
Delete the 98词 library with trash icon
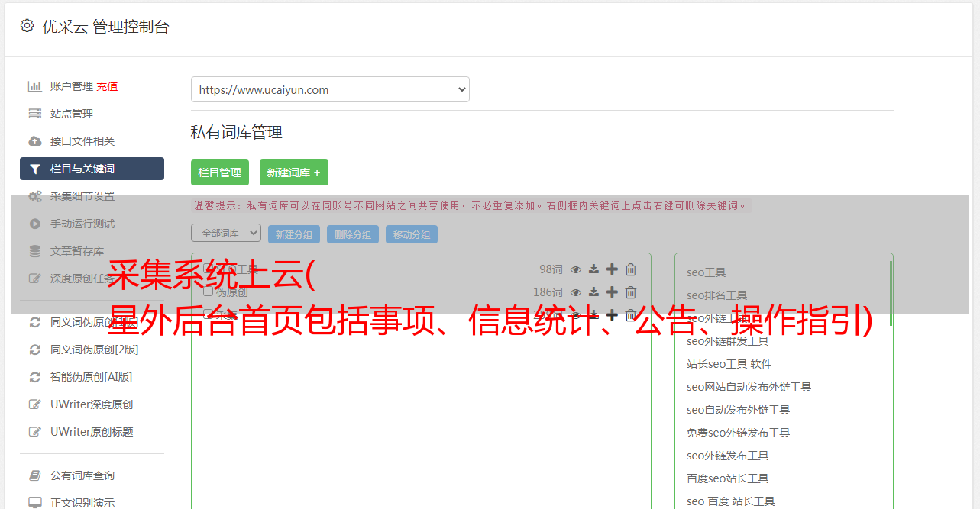click(631, 269)
